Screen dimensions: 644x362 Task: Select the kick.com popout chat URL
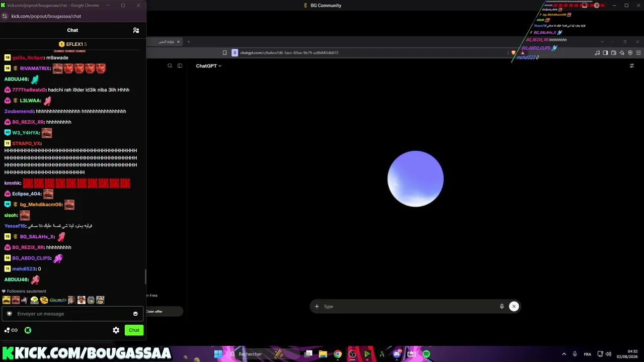[46, 16]
